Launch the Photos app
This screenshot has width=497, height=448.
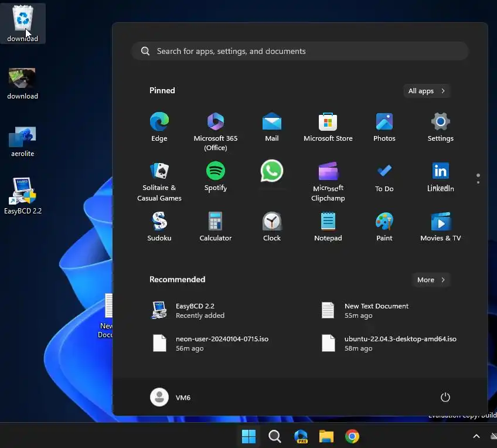pyautogui.click(x=384, y=127)
